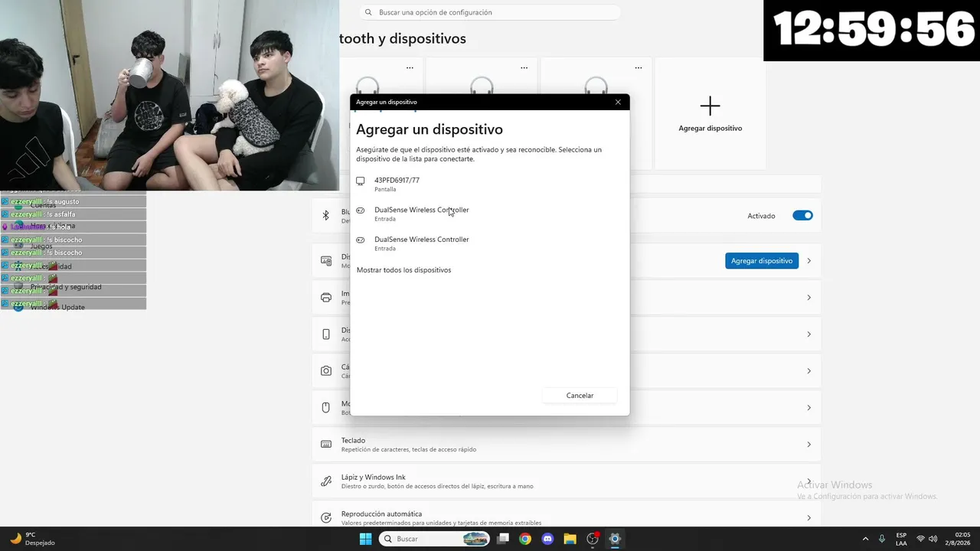
Task: Open the Windows Start menu
Action: (365, 539)
